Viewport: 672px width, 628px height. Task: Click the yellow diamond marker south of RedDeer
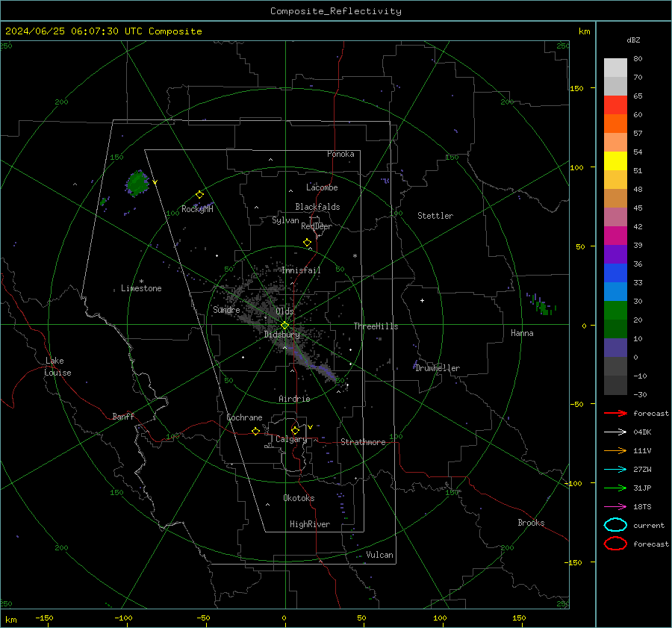point(307,243)
